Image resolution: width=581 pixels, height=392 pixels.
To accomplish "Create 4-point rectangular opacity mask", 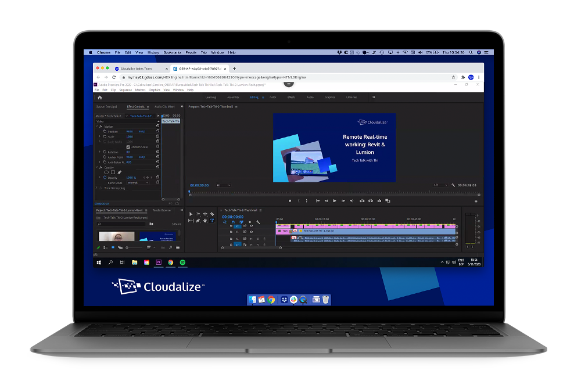I will click(113, 172).
